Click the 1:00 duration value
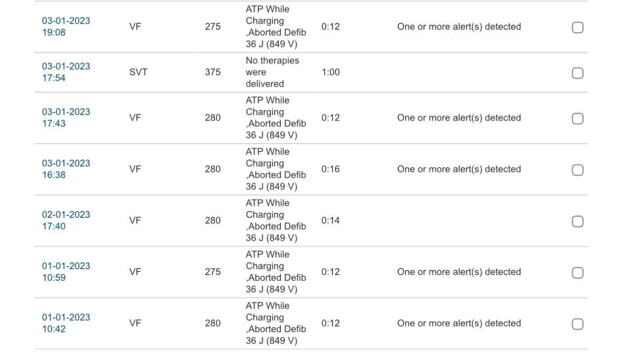The image size is (618, 364). pyautogui.click(x=330, y=72)
